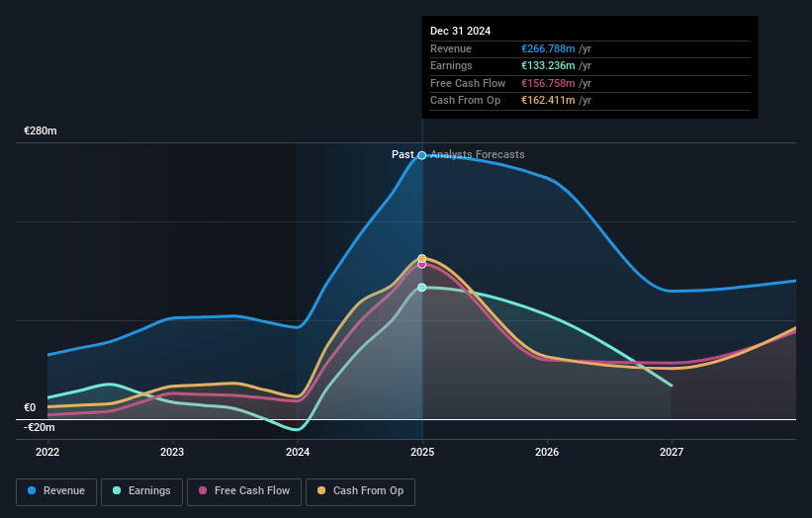Click the -€20m y-axis label
812x518 pixels.
(x=40, y=427)
